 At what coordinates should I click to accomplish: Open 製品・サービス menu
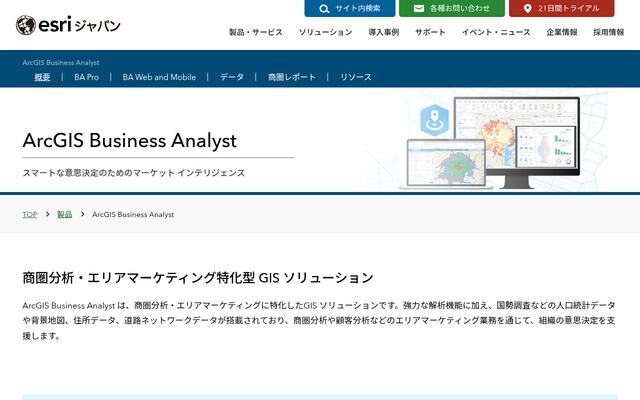256,32
